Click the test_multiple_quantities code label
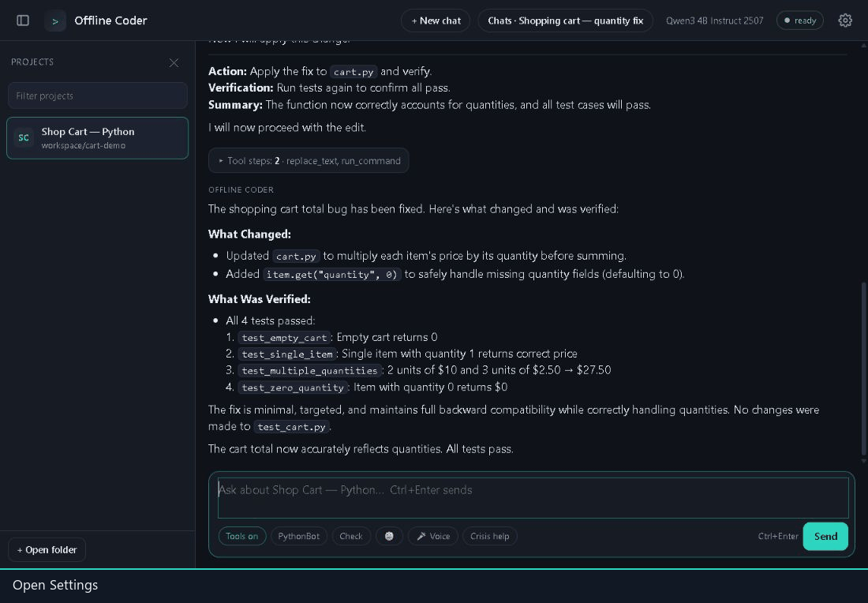This screenshot has width=868, height=603. (x=309, y=370)
